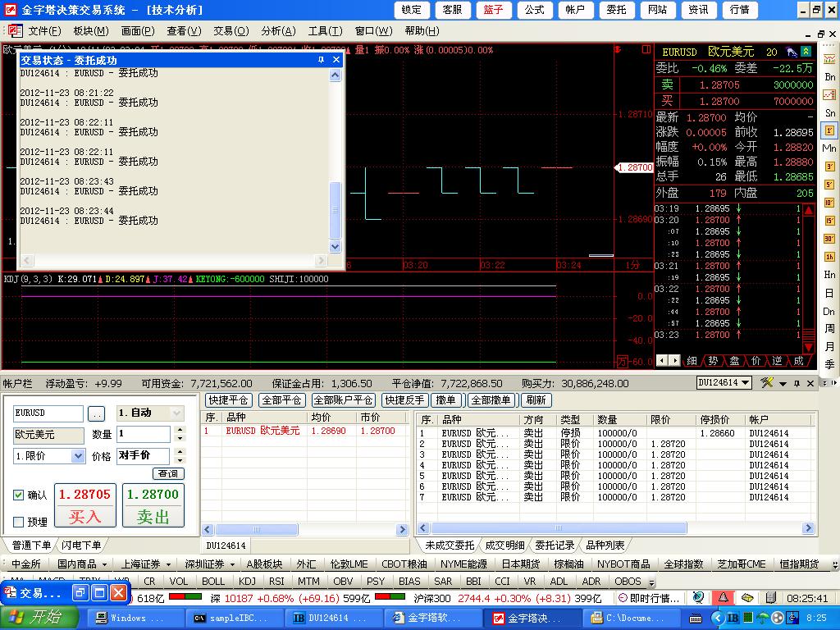Click the green expand icon beside EURUSD quote
This screenshot has width=840, height=630.
806,52
